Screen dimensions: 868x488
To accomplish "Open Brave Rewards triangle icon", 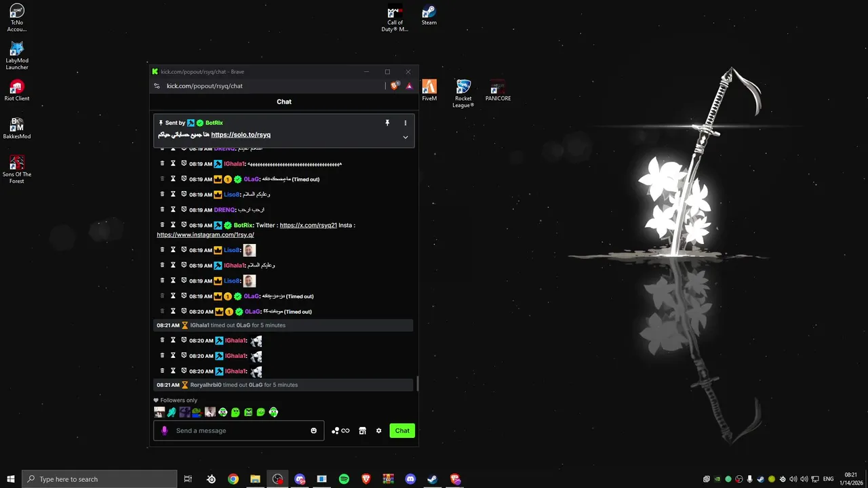I will (409, 86).
